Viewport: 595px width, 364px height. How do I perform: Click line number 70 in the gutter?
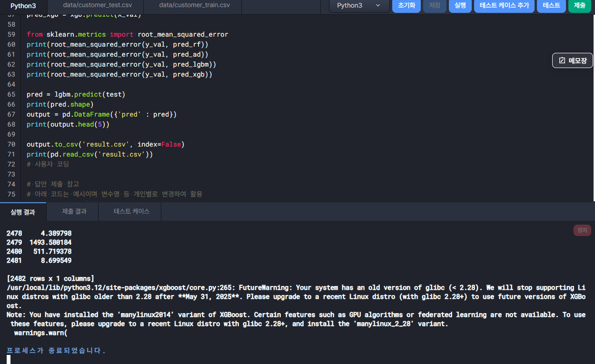[11, 144]
